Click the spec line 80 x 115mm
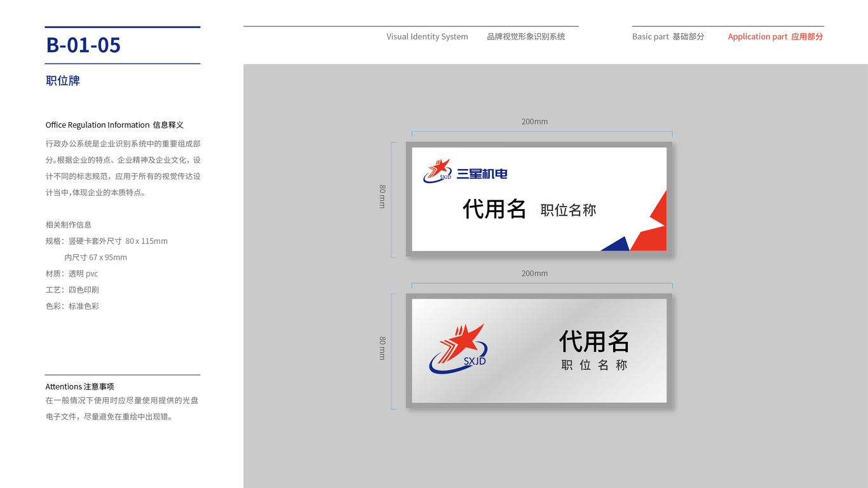 pyautogui.click(x=107, y=241)
